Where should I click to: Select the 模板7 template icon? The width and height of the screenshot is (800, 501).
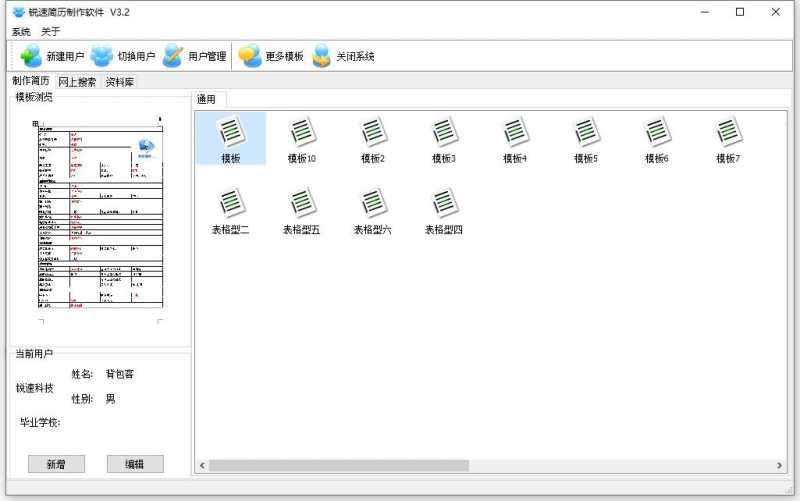[728, 133]
